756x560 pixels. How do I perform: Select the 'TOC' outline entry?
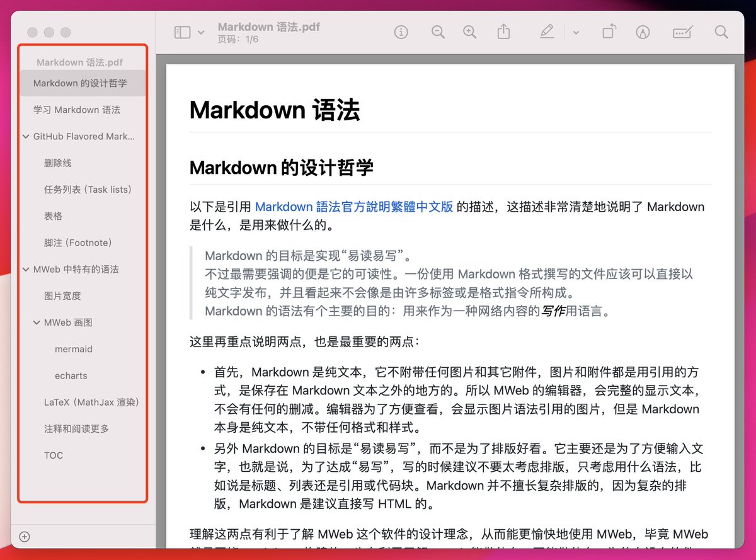pyautogui.click(x=54, y=455)
